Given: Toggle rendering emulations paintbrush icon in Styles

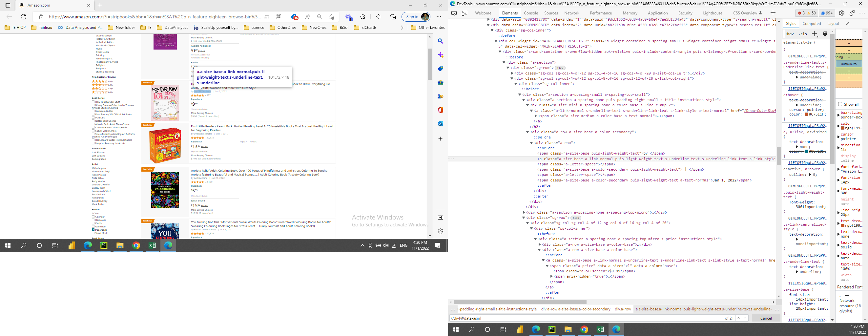Looking at the screenshot, I should (825, 34).
